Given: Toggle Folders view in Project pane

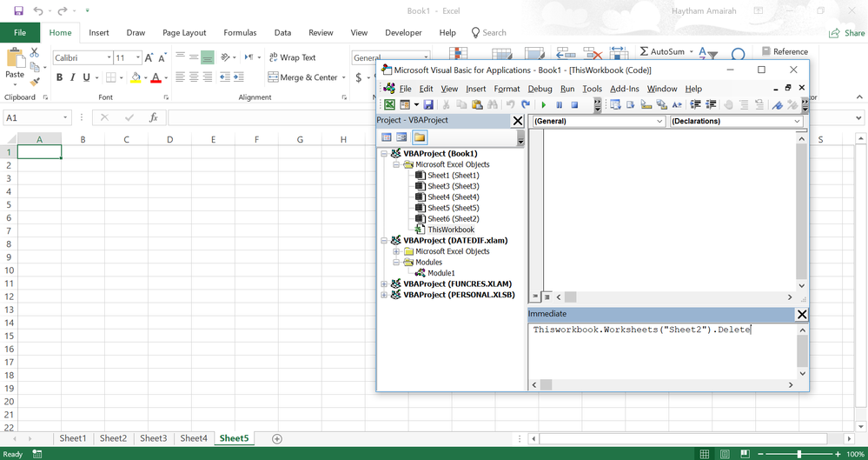Looking at the screenshot, I should pyautogui.click(x=420, y=137).
